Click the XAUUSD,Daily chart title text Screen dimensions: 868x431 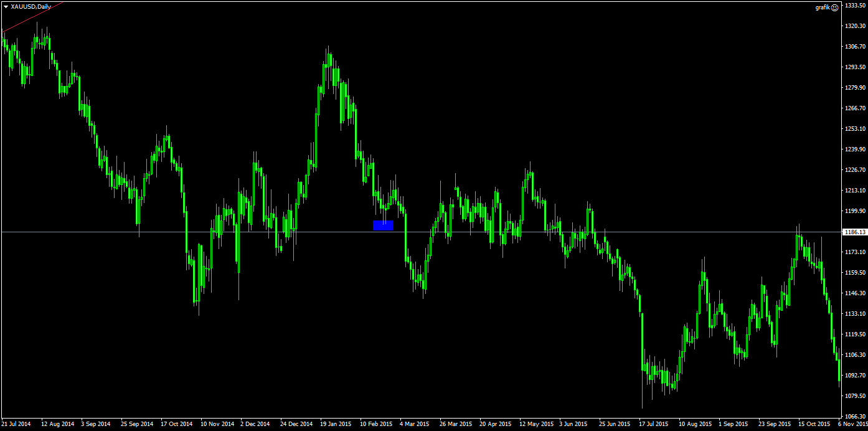tap(31, 6)
